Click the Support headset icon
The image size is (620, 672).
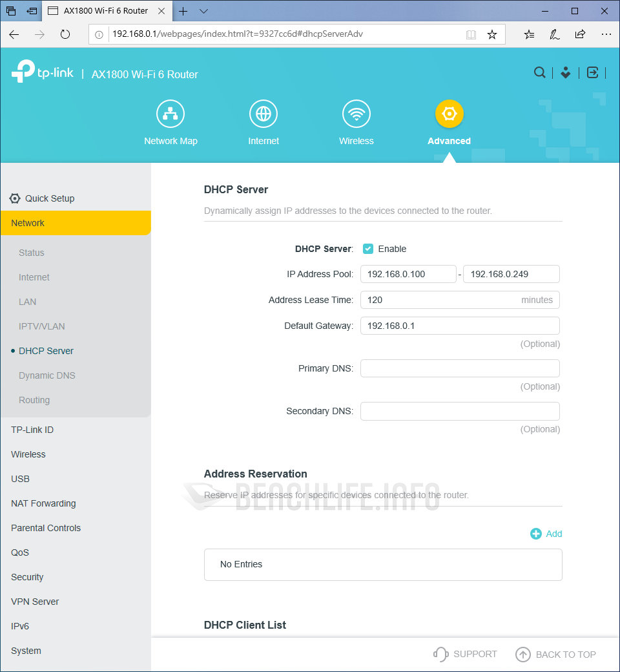(440, 654)
